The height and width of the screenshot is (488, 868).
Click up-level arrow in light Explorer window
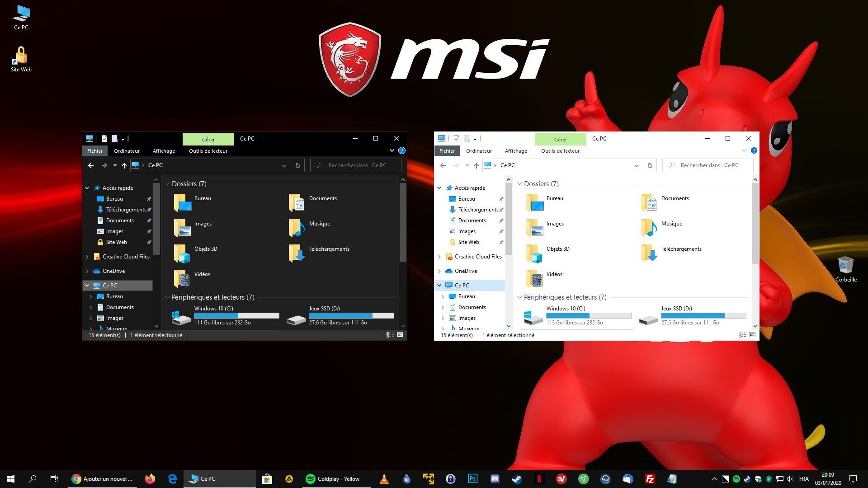click(476, 165)
